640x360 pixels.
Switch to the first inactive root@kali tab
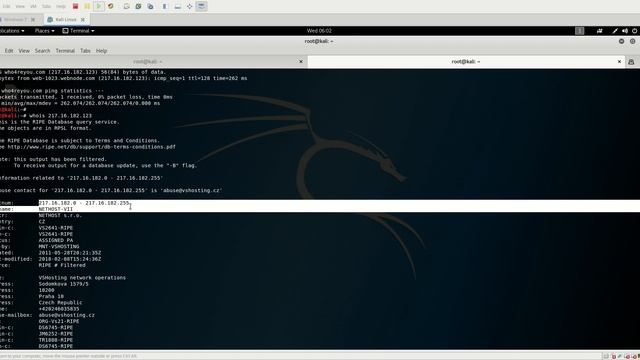[148, 62]
